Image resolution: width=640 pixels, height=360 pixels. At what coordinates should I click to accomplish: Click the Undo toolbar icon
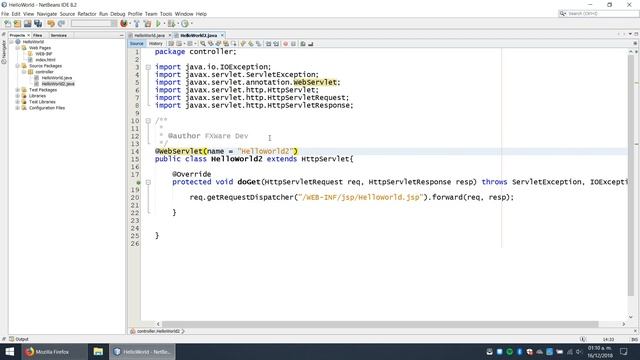click(x=51, y=24)
